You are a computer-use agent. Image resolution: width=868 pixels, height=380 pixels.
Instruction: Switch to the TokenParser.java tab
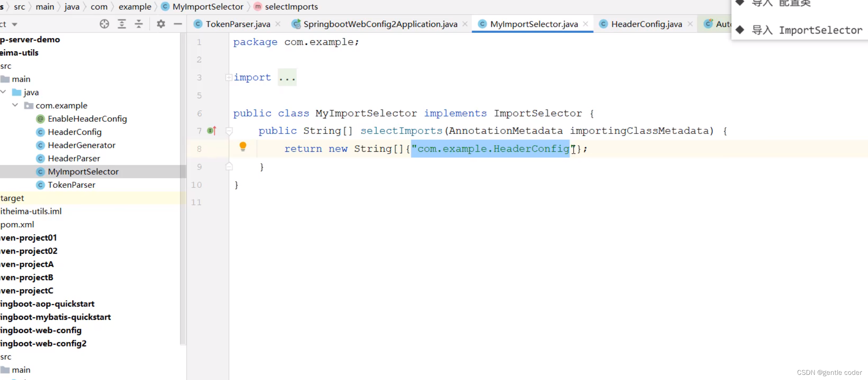click(x=238, y=24)
